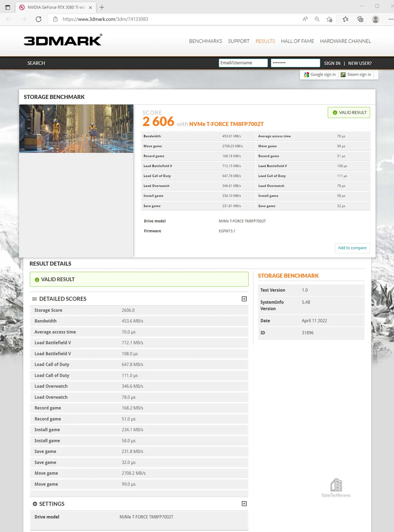
Task: Click the browser forward arrow
Action: pos(24,19)
